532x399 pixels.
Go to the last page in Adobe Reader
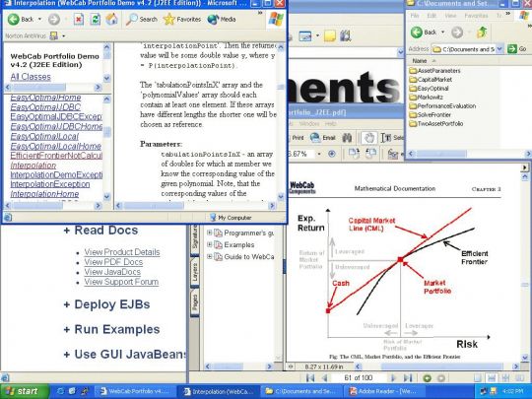coord(408,377)
